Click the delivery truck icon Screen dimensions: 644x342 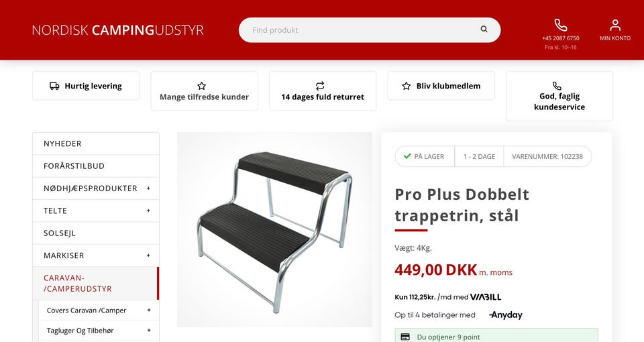tap(54, 86)
